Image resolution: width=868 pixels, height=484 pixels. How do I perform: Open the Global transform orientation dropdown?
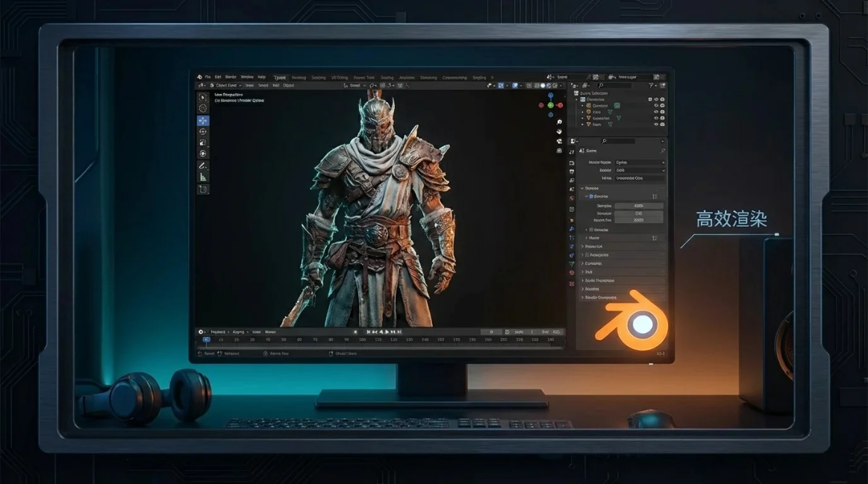(x=355, y=85)
